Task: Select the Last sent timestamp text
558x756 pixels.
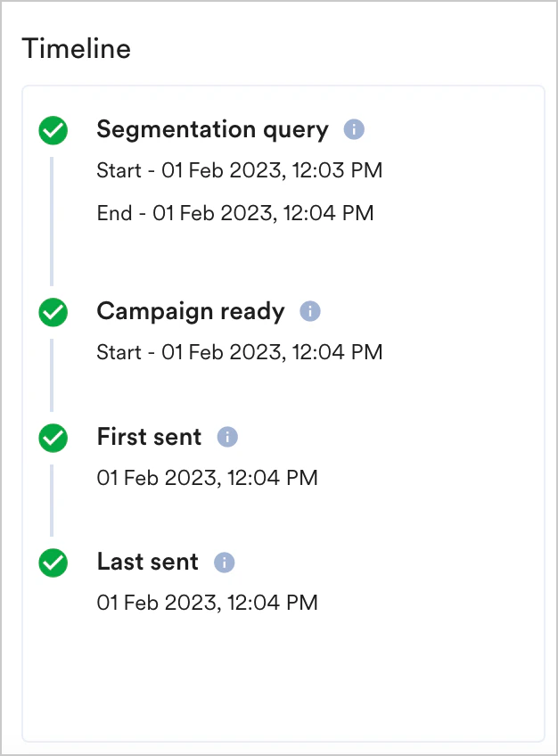Action: tap(207, 603)
